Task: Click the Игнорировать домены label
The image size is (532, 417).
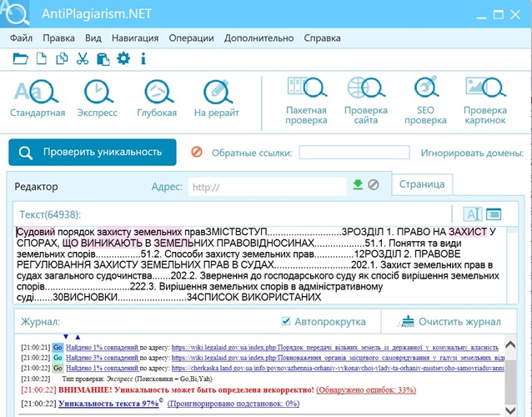Action: tap(472, 153)
